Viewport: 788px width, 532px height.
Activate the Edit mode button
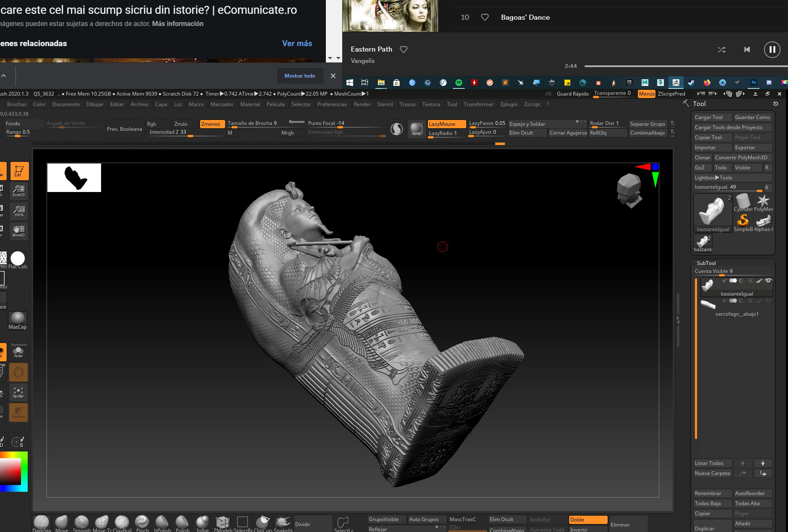pos(19,171)
